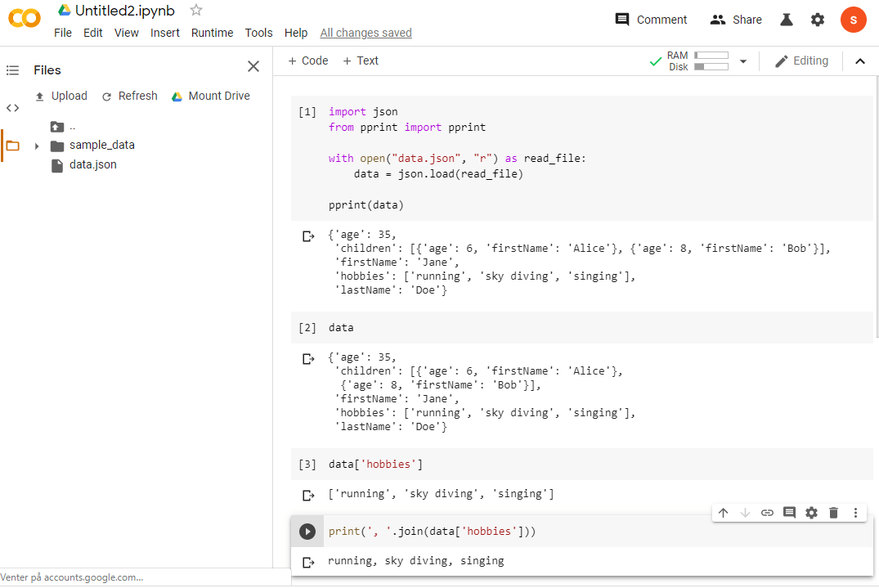879x588 pixels.
Task: Open the Table of contents sidebar
Action: [12, 70]
